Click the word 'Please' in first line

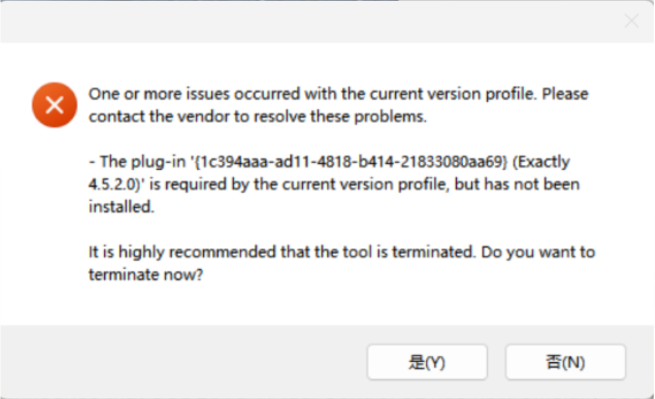pos(565,94)
